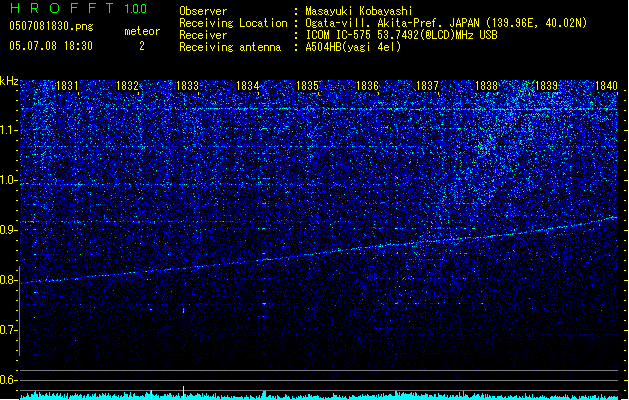
Task: Click the 1.1 kHz axis label
Action: [x=9, y=130]
